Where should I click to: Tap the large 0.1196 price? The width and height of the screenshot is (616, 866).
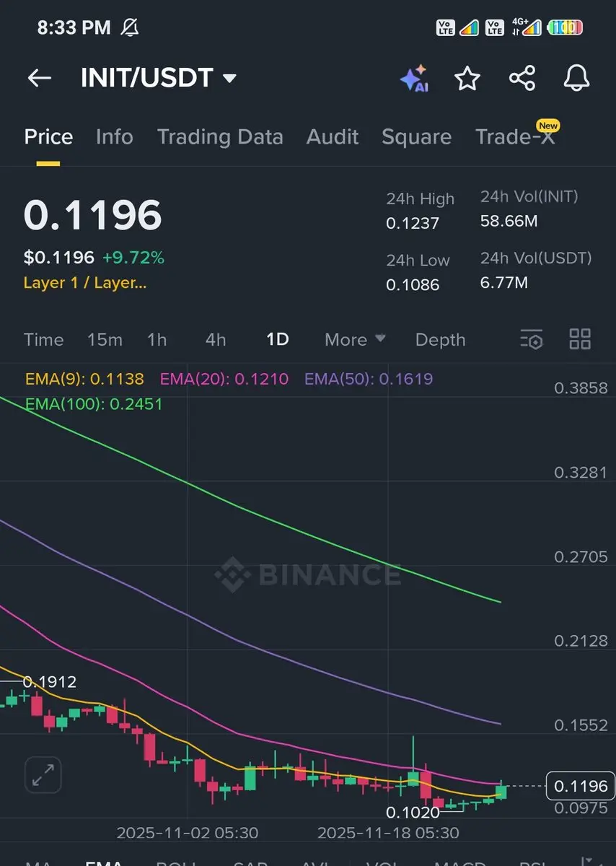(x=92, y=215)
